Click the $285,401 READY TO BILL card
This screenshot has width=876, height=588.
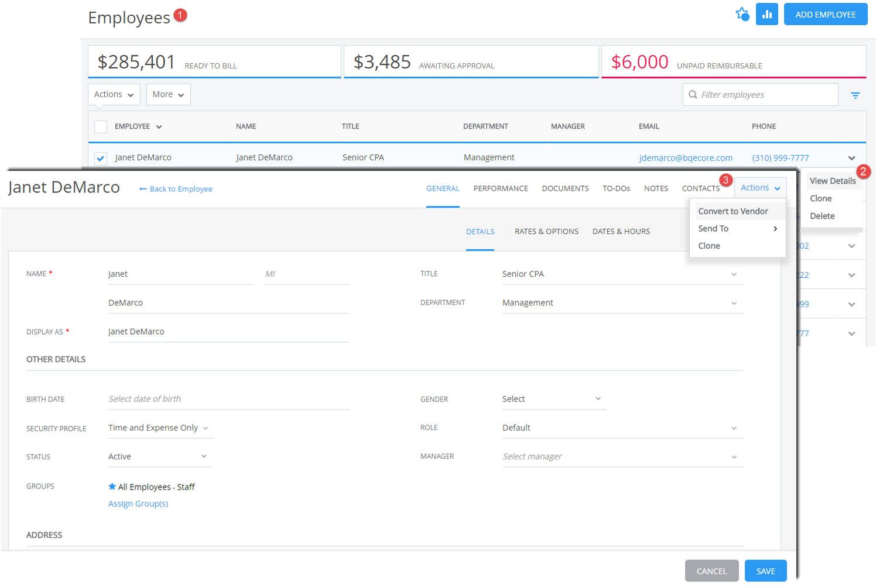[x=214, y=61]
